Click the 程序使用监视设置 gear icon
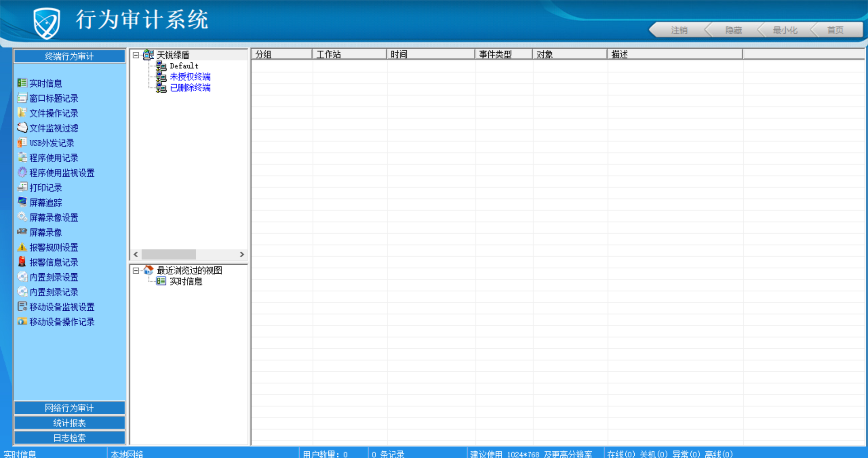This screenshot has width=868, height=458. pyautogui.click(x=22, y=172)
